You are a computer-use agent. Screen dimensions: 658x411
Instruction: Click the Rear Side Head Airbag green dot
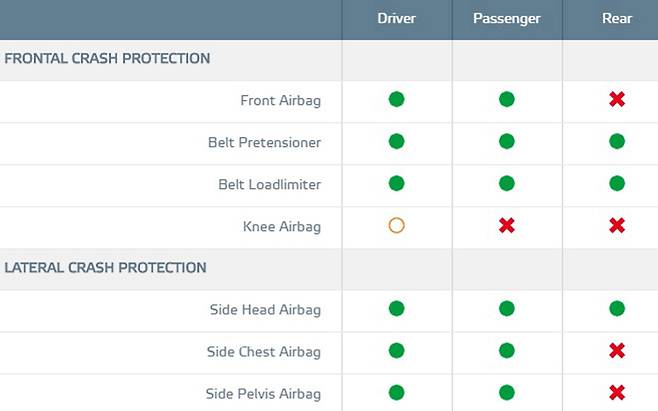tap(617, 309)
